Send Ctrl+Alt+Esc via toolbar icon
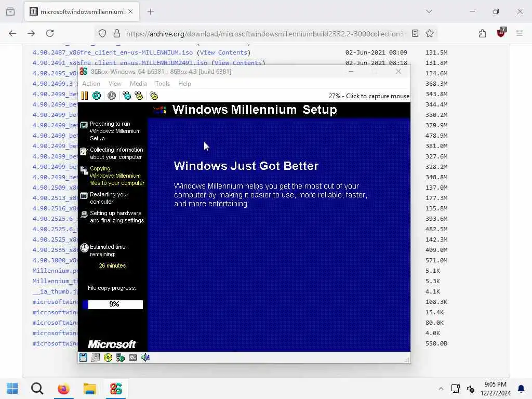This screenshot has width=532, height=399. [x=139, y=96]
